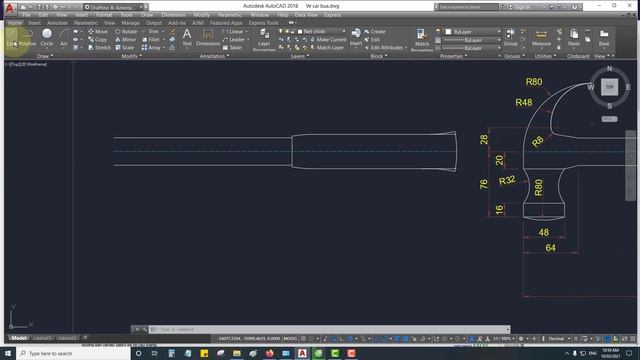Click Match Layer button
Viewport: 640px width, 360px height.
[326, 48]
